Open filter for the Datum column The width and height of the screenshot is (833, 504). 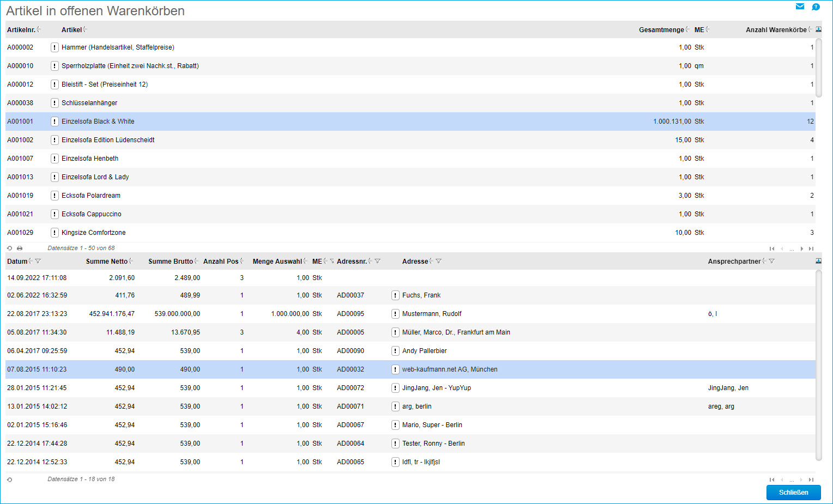coord(38,262)
